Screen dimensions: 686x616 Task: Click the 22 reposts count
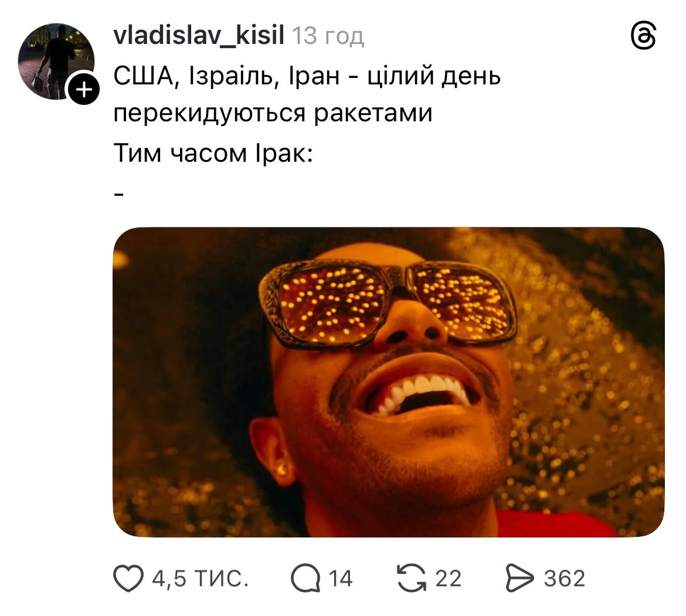449,578
